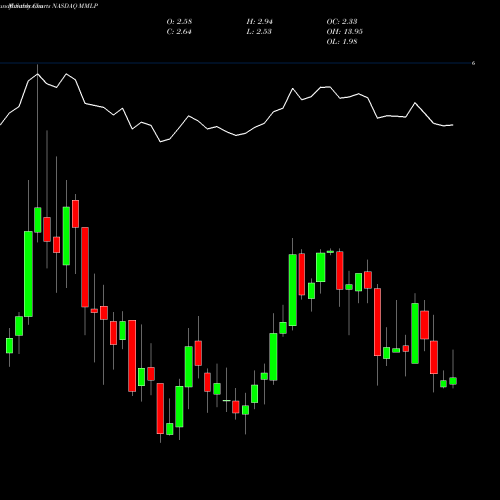Viewport: 500px width, 500px height.
Task: Click the OL: 1.98 reading
Action: click(x=342, y=41)
